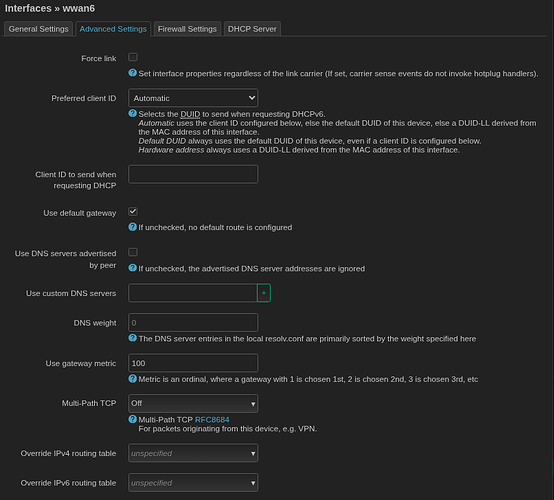The image size is (554, 500).
Task: Click help icon below DNS weight field
Action: pos(132,338)
